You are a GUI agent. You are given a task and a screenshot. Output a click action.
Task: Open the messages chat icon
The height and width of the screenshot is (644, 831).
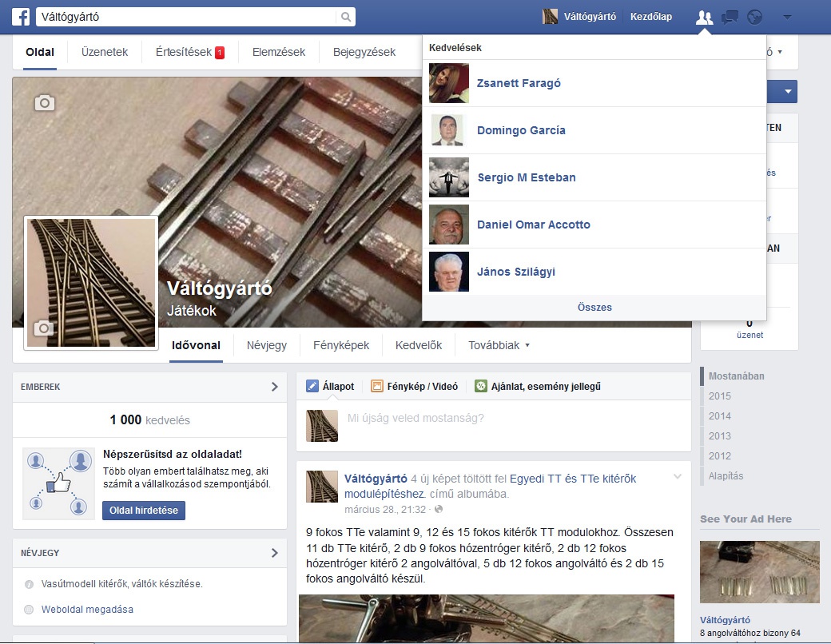pos(730,18)
